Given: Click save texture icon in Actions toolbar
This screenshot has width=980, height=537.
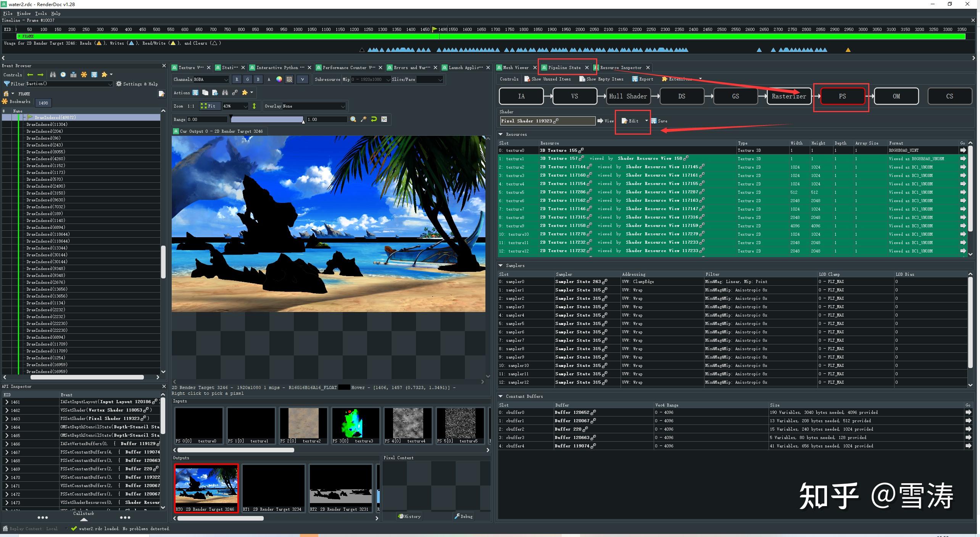Looking at the screenshot, I should (x=195, y=93).
